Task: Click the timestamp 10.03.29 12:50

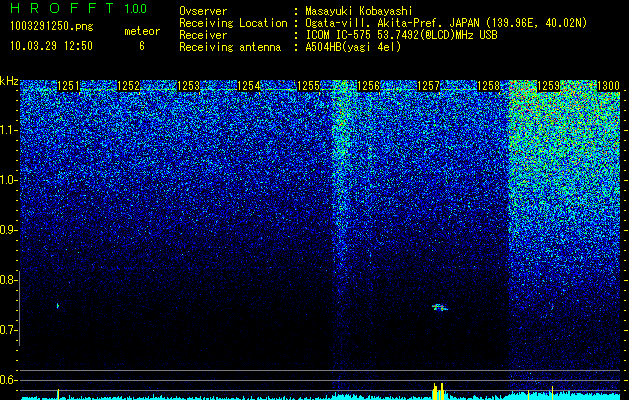Action: pos(51,46)
